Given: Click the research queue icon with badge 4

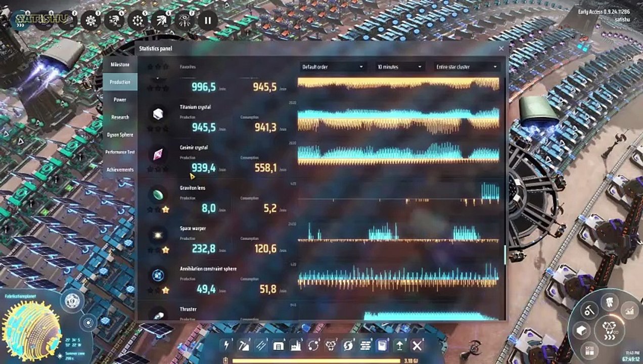Looking at the screenshot, I should pos(114,20).
